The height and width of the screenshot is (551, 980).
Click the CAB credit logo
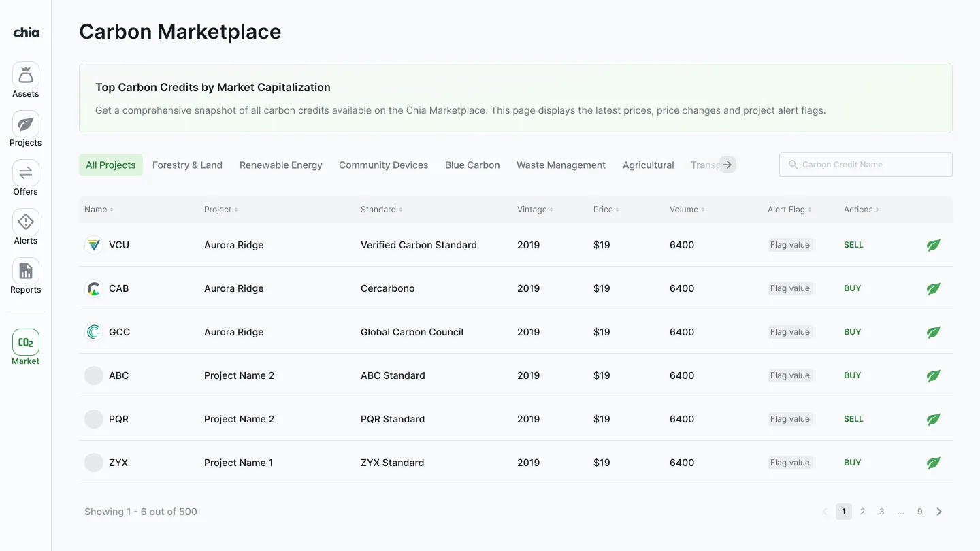point(94,288)
